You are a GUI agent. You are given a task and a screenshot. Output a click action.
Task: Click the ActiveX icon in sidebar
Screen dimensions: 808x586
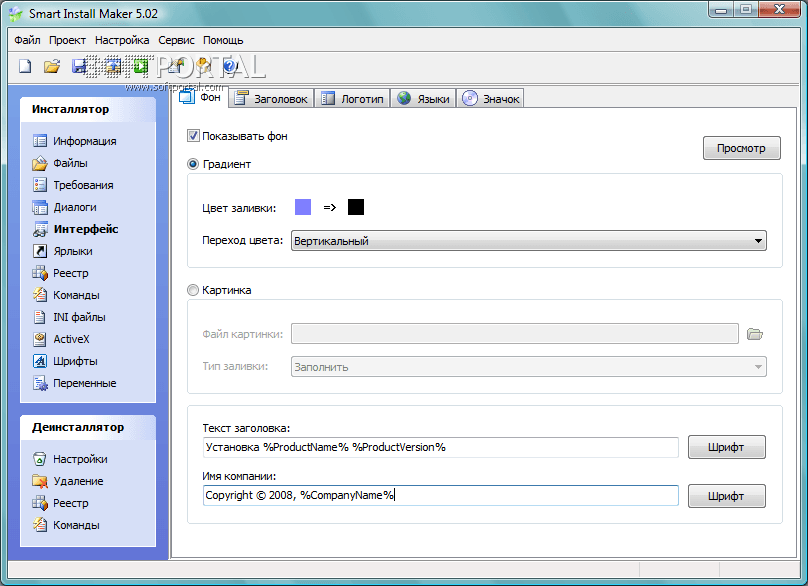coord(40,339)
